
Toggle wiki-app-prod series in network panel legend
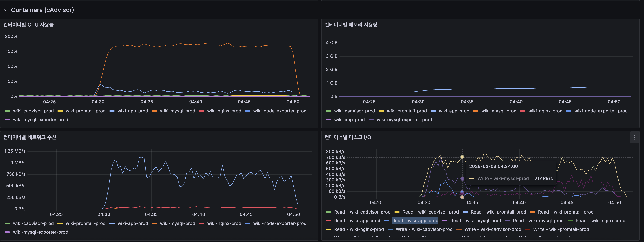132,223
